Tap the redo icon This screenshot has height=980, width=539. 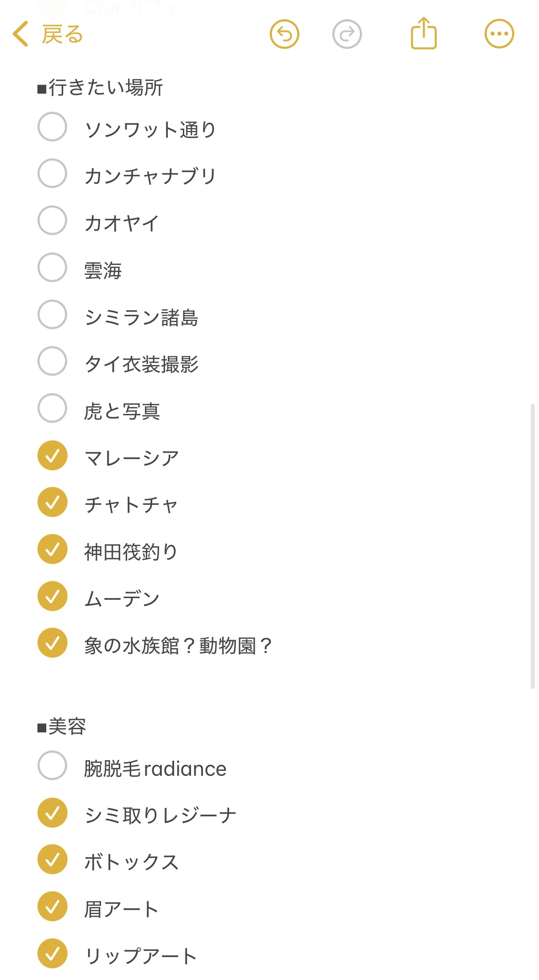point(347,34)
